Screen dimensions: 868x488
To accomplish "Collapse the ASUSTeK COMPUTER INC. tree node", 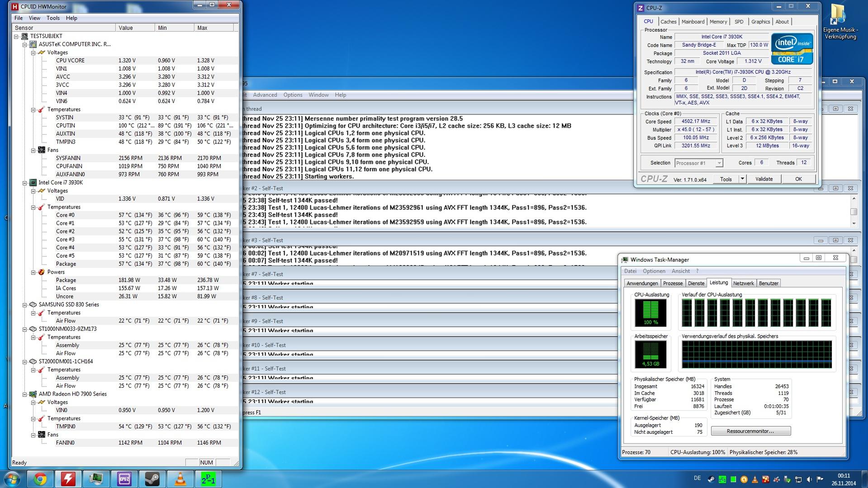I will pos(25,44).
